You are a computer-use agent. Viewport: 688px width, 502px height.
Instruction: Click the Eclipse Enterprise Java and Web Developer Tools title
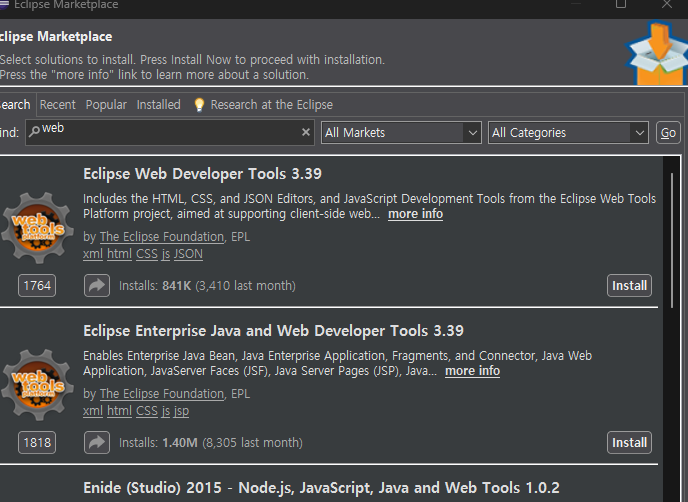(x=273, y=331)
